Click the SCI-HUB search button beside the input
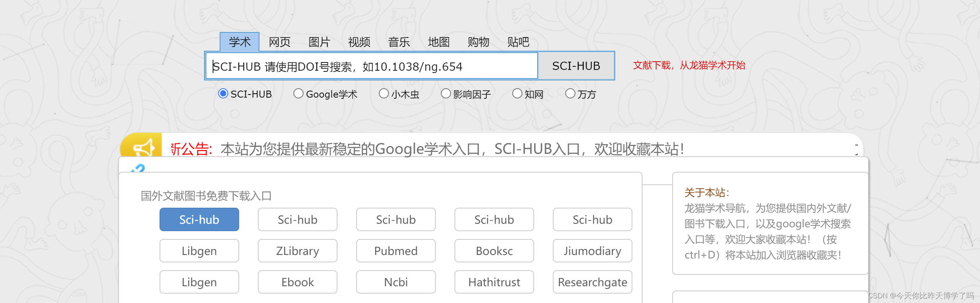 click(576, 66)
